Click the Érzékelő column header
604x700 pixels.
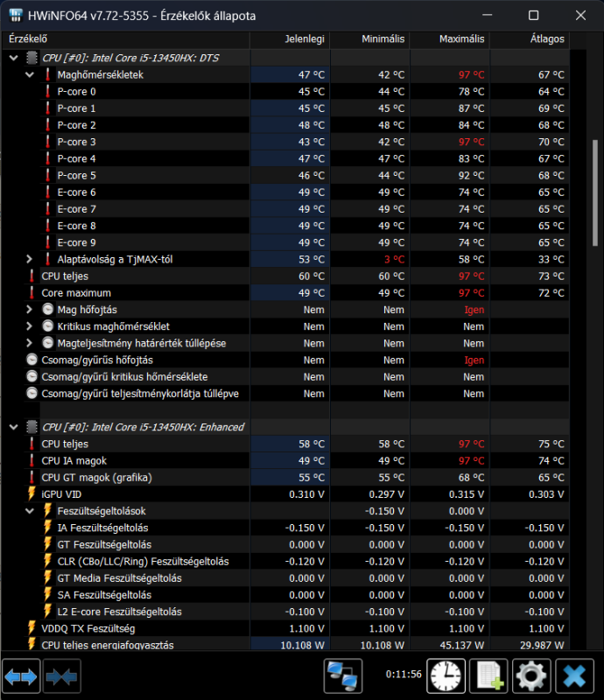click(125, 39)
